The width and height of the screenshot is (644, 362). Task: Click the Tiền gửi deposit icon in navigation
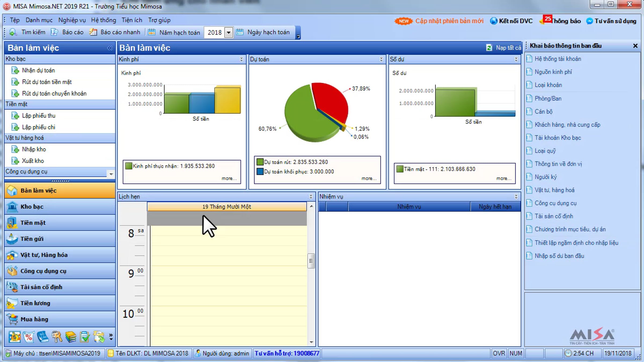pos(12,239)
